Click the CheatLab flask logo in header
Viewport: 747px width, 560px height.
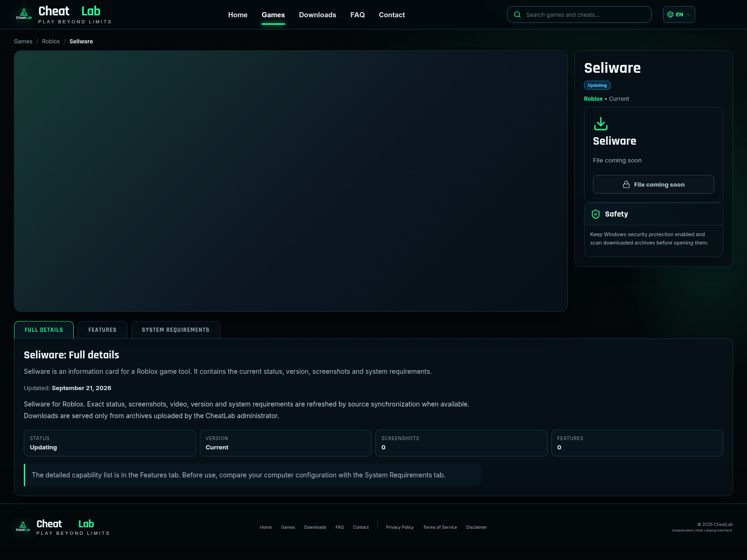pos(24,14)
